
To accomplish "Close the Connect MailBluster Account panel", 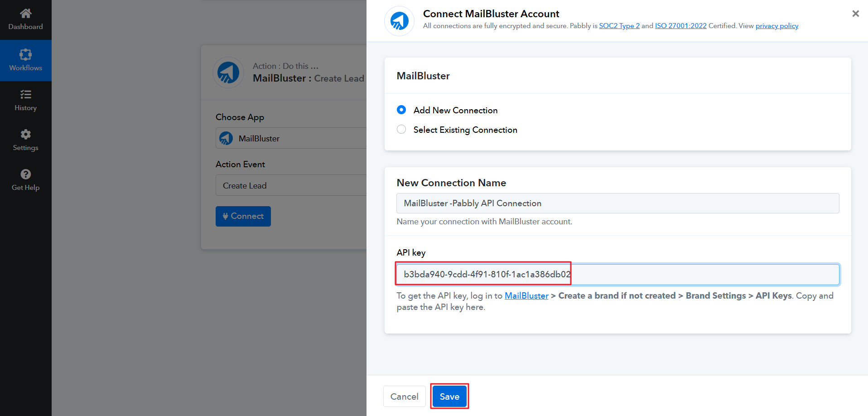I will 855,14.
